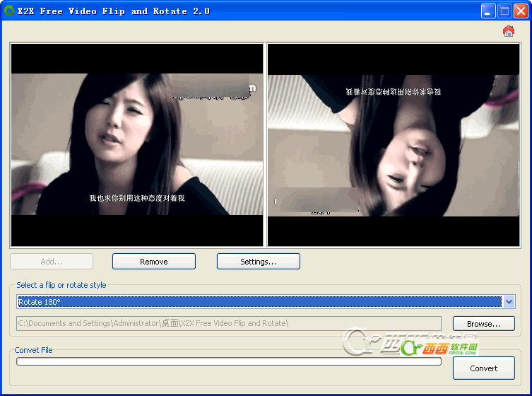Click the original video preview thumbnail
Screen dimensions: 532x396
click(137, 145)
